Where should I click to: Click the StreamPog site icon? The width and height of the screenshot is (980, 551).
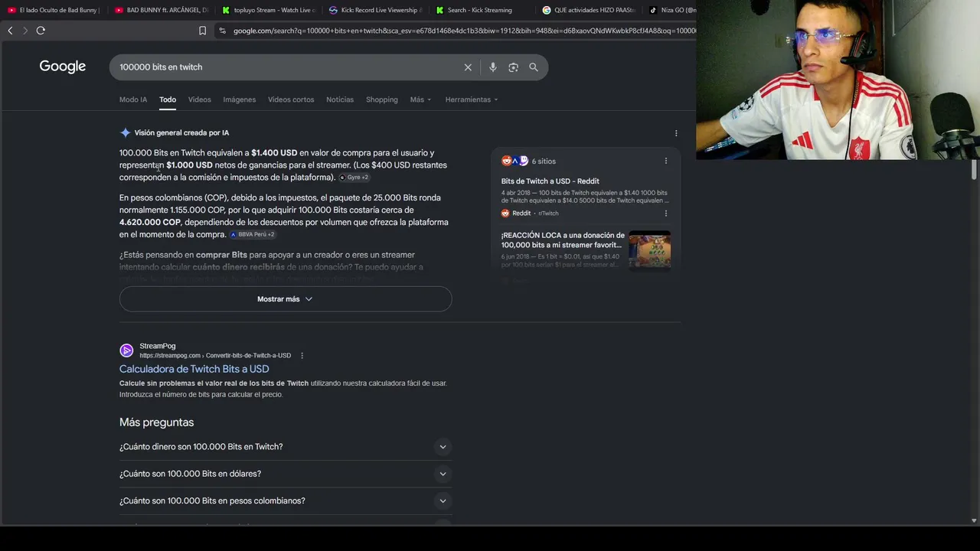(126, 350)
